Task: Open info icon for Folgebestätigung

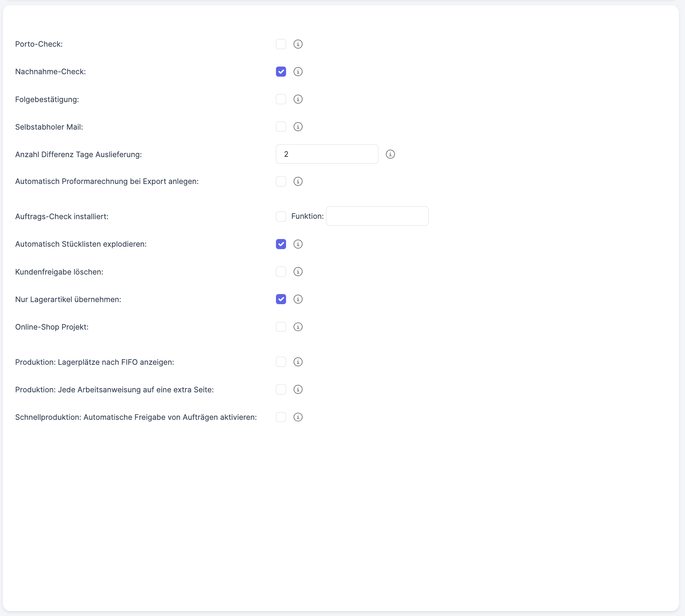Action: (x=298, y=99)
